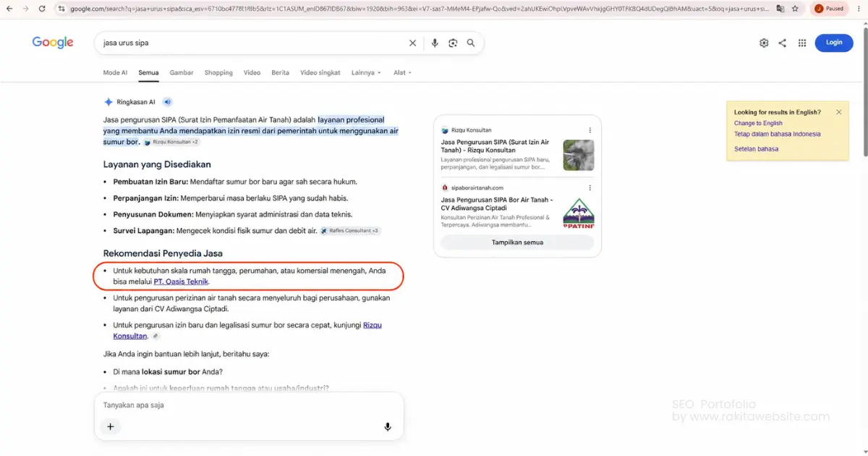Open the Google apps grid
Image resolution: width=868 pixels, height=456 pixels.
point(801,43)
